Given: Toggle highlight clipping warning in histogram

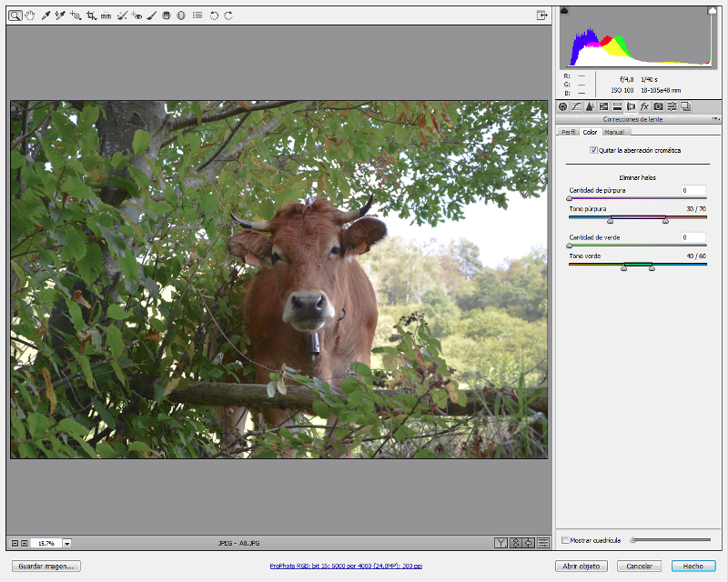Looking at the screenshot, I should 713,11.
